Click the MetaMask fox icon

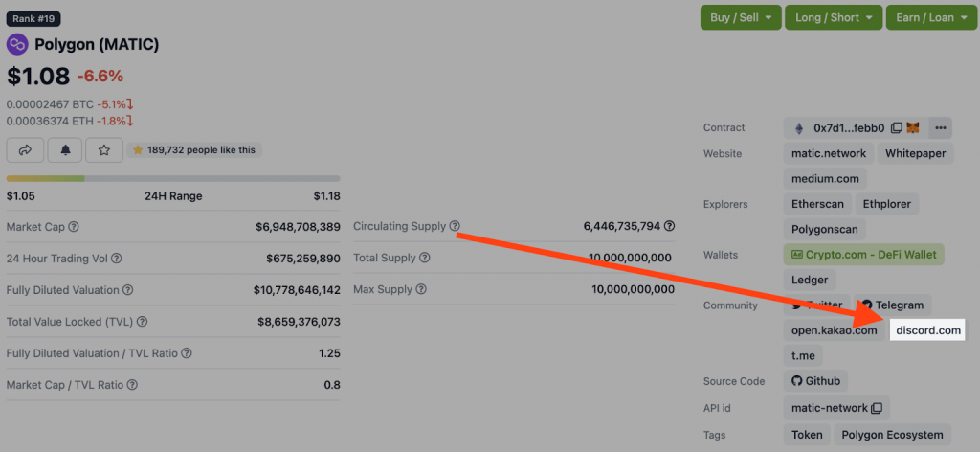click(x=913, y=127)
